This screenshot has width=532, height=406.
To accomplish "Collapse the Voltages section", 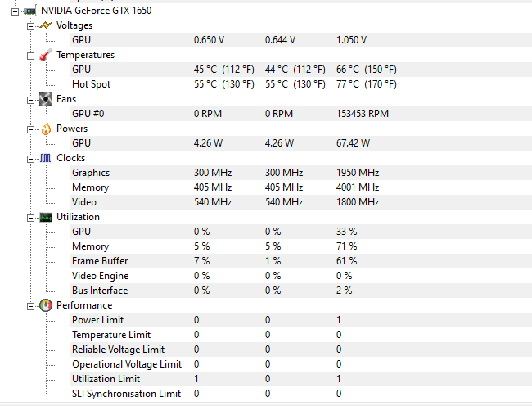I will pos(30,26).
